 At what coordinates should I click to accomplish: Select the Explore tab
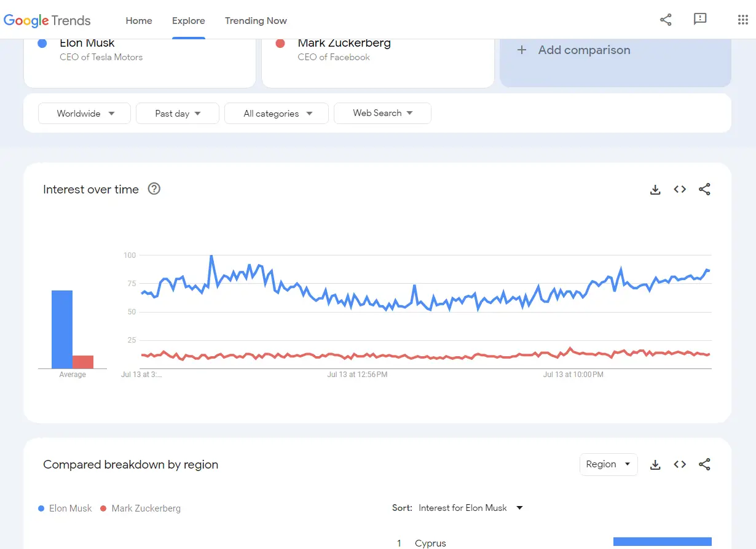click(189, 20)
